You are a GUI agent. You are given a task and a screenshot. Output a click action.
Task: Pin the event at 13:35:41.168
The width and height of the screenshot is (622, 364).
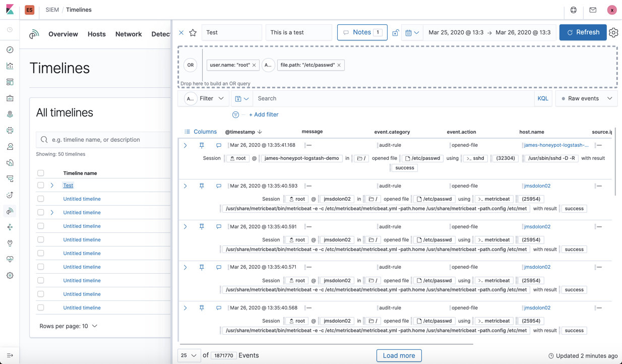point(202,145)
